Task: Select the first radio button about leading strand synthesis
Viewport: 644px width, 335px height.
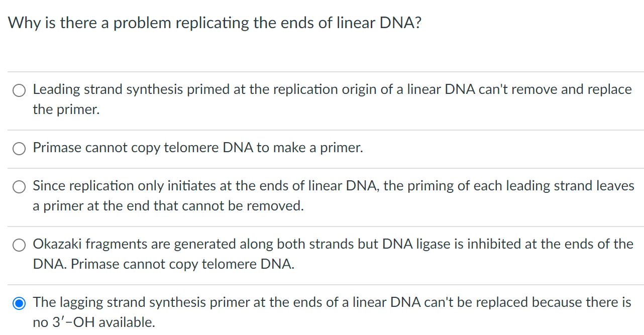Action: coord(19,90)
